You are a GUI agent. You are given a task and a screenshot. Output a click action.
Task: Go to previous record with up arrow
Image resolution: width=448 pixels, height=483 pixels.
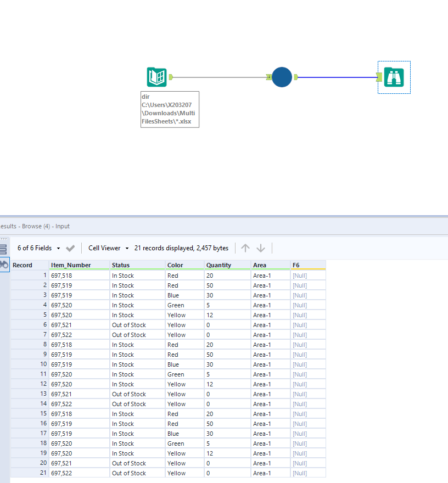pyautogui.click(x=245, y=248)
